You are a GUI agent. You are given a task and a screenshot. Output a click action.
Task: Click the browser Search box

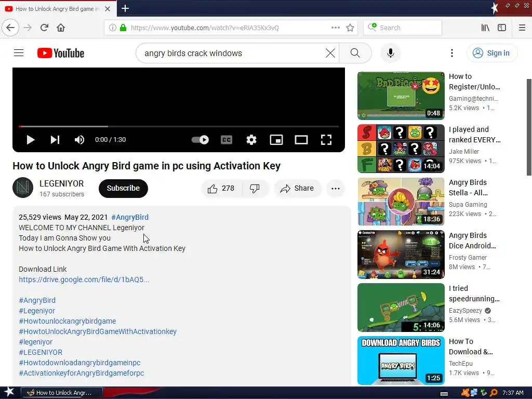click(403, 28)
